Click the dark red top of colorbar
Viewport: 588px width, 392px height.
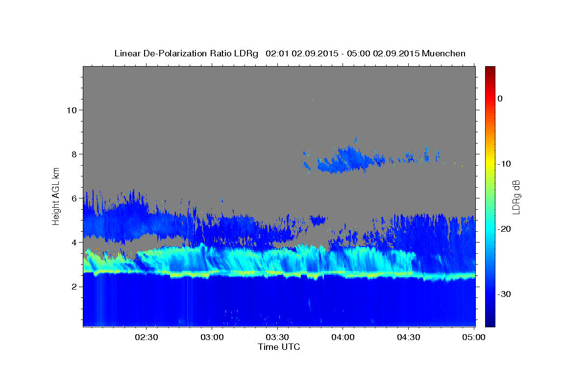(490, 70)
